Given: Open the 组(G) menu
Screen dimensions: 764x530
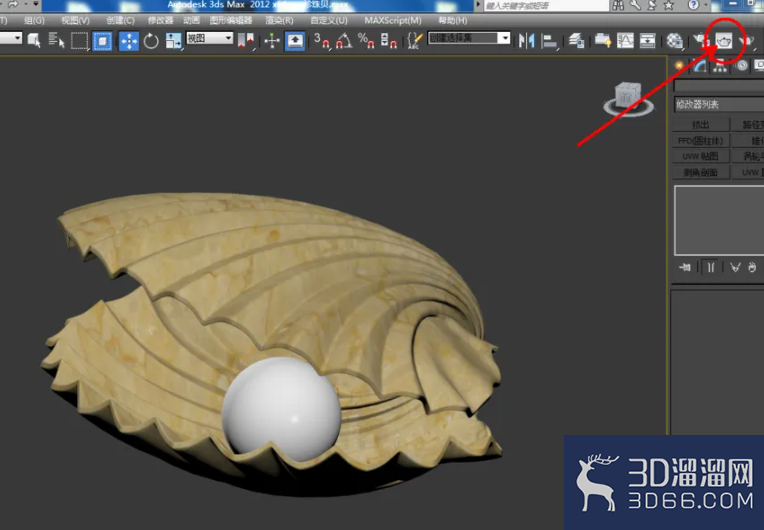Looking at the screenshot, I should (x=34, y=20).
